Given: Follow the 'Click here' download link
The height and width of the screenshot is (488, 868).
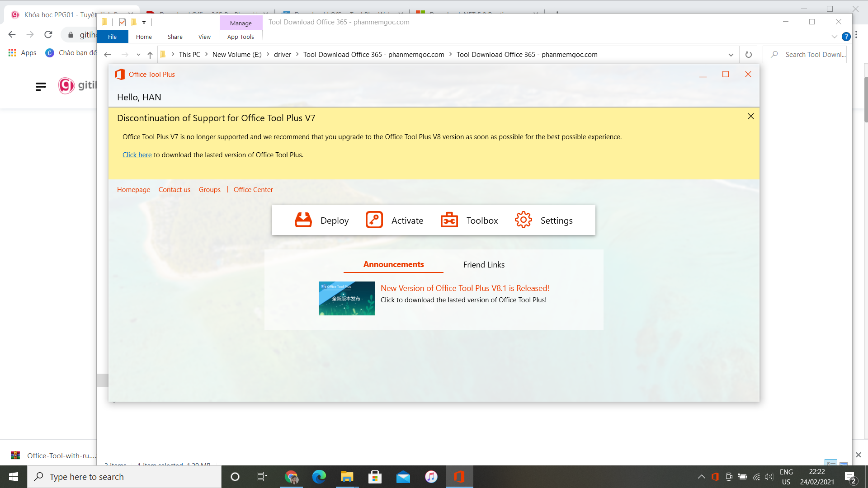Looking at the screenshot, I should [137, 155].
